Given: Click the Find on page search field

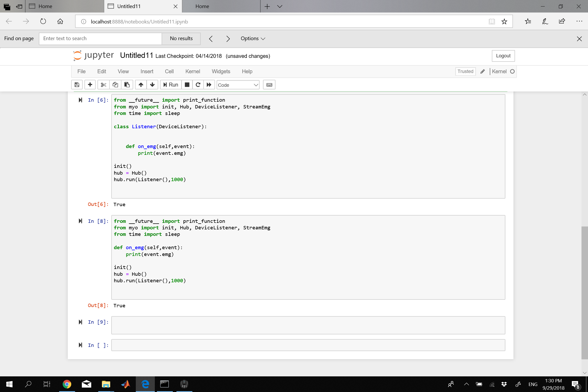Looking at the screenshot, I should click(x=100, y=39).
